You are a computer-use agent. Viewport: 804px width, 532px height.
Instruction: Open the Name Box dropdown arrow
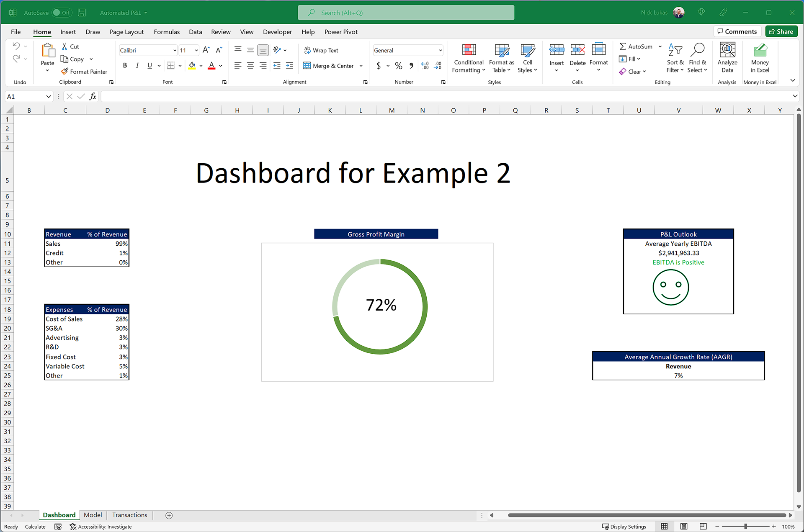pyautogui.click(x=49, y=97)
